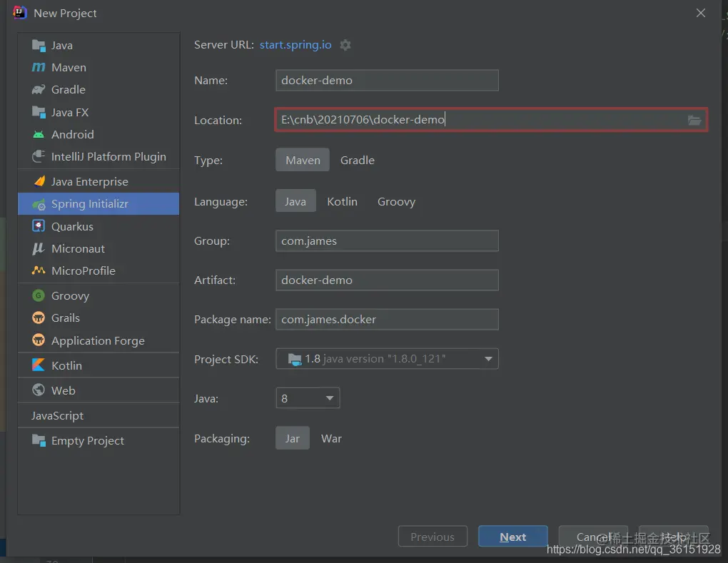Click the Artifact field
This screenshot has height=563, width=728.
pos(388,280)
